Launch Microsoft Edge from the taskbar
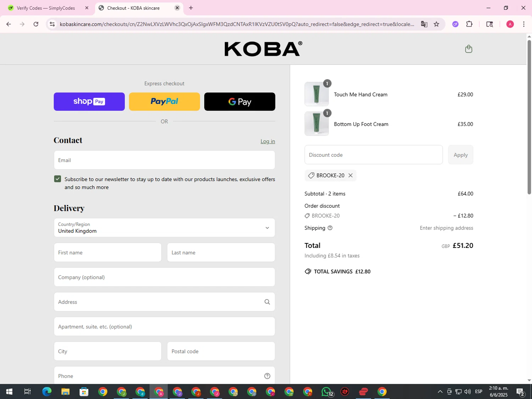The height and width of the screenshot is (399, 532). click(47, 392)
